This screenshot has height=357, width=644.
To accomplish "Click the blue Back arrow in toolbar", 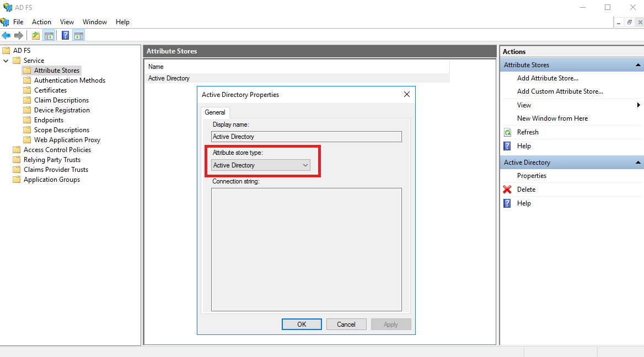I will point(6,36).
